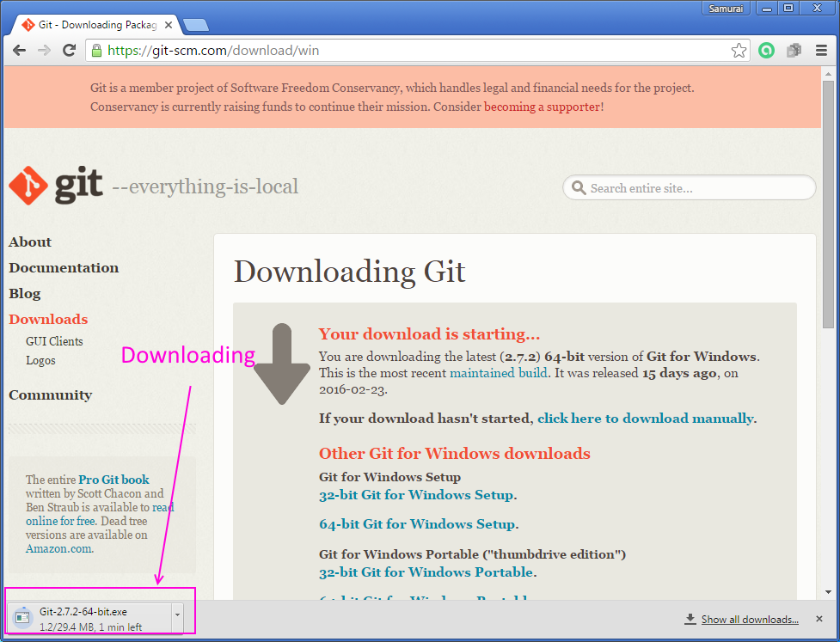Open the Logos sidebar link
Screen dimensions: 840x642
[x=40, y=360]
